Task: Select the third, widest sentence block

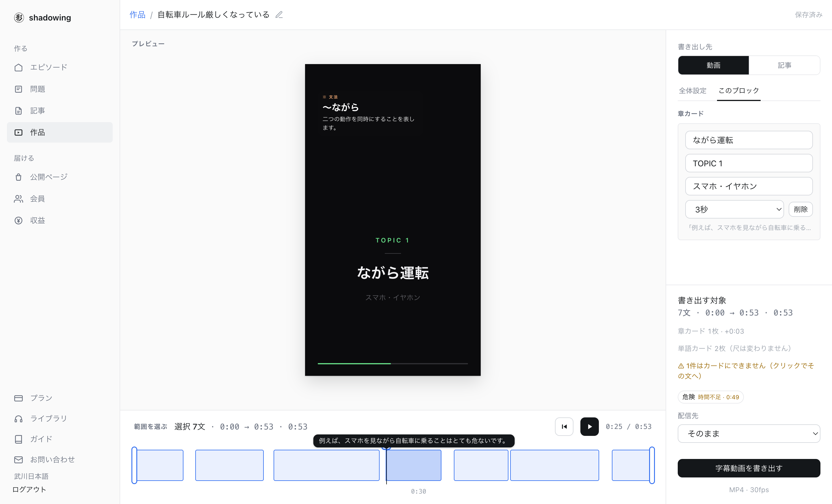Action: (326, 465)
